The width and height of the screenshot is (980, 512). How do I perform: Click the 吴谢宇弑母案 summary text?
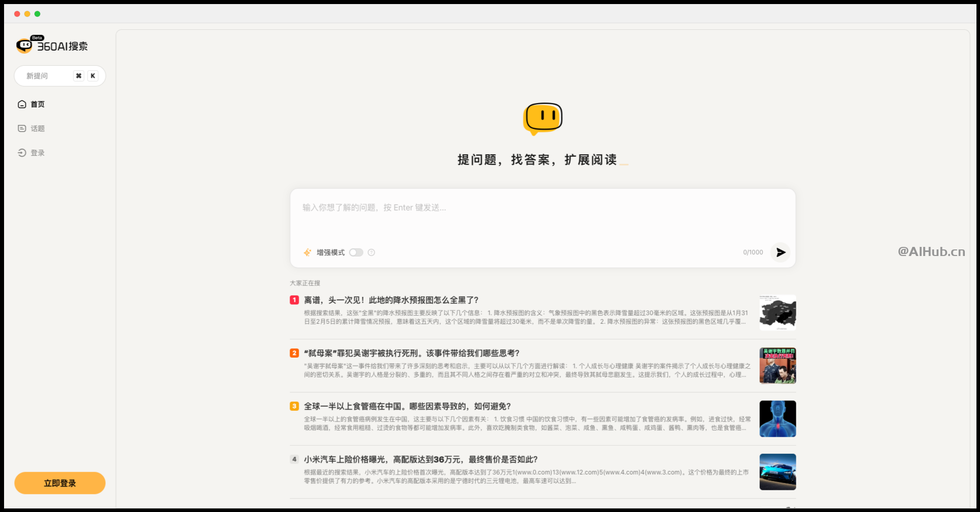[527, 370]
